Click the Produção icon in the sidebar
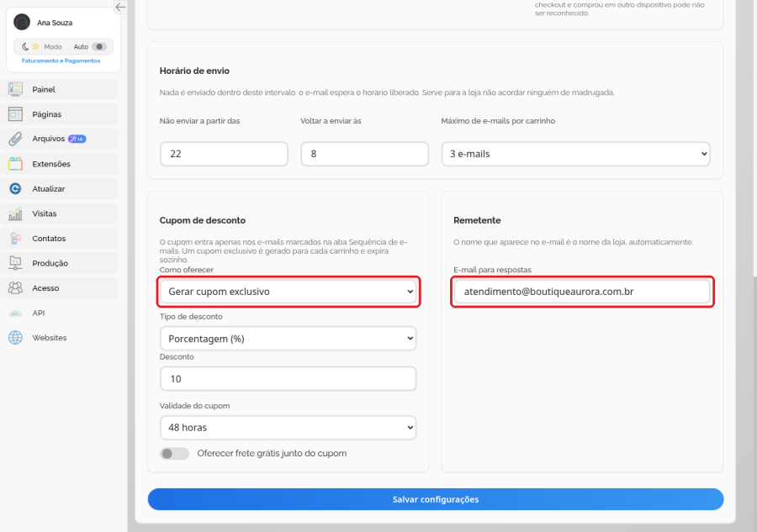 (15, 263)
